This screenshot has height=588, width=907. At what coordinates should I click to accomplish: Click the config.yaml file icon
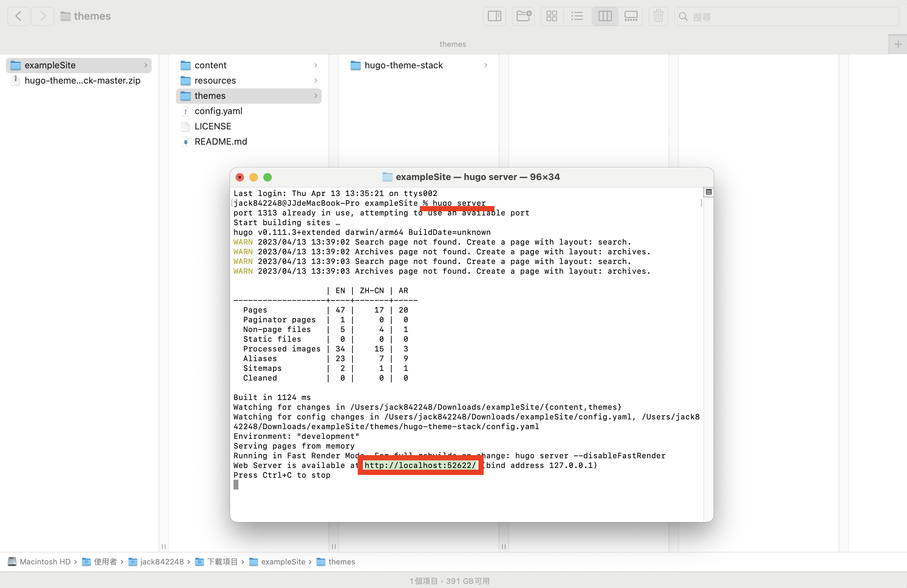click(186, 111)
